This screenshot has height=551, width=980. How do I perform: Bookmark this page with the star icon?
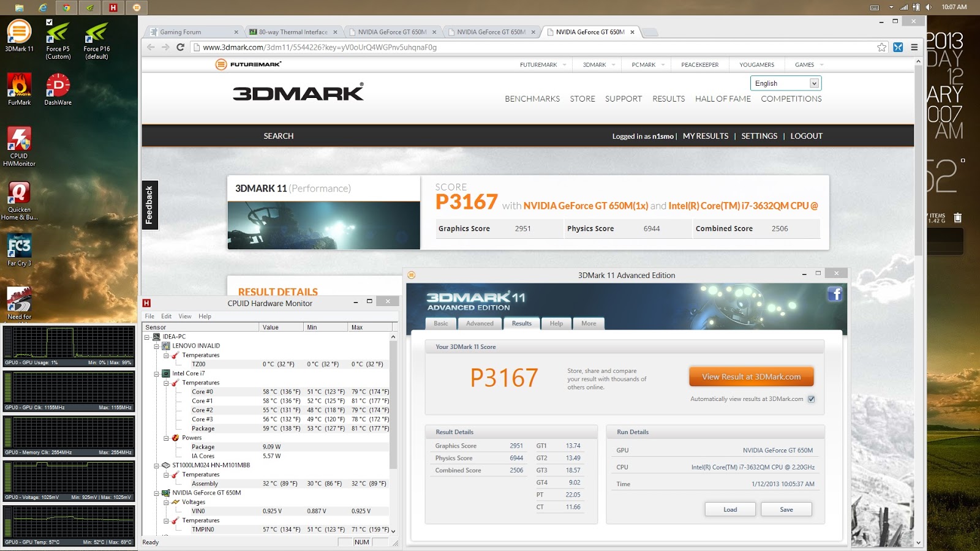(881, 47)
